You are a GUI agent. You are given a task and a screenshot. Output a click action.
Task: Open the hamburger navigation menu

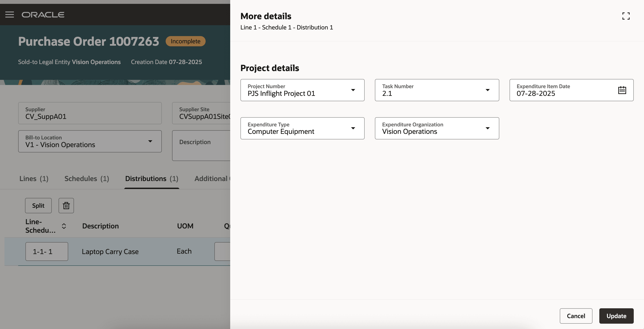(9, 15)
